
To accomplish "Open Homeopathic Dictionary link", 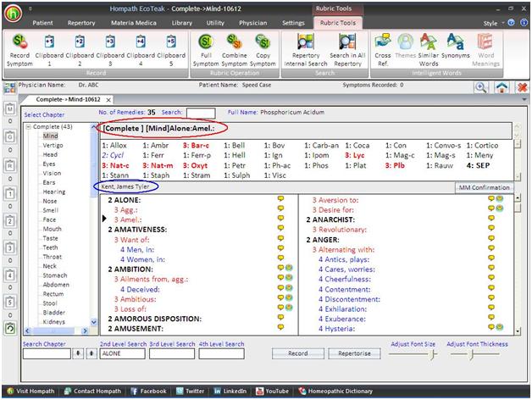I will coord(335,392).
